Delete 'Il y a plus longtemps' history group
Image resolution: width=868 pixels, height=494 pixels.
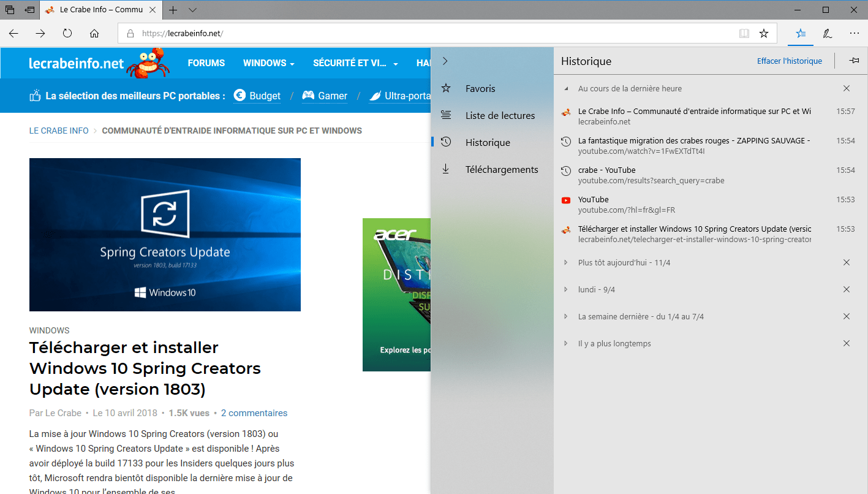pyautogui.click(x=847, y=343)
